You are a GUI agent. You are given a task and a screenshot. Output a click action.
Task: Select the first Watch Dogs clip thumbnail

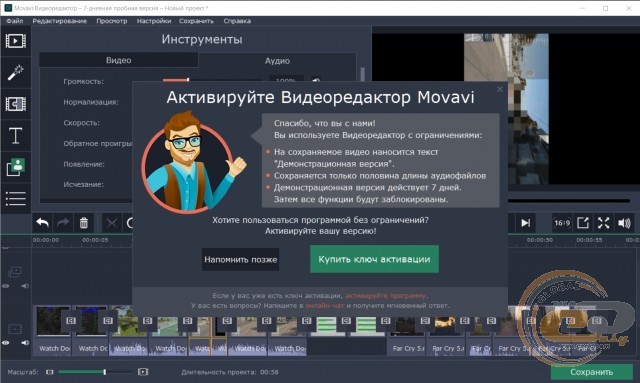pos(53,321)
